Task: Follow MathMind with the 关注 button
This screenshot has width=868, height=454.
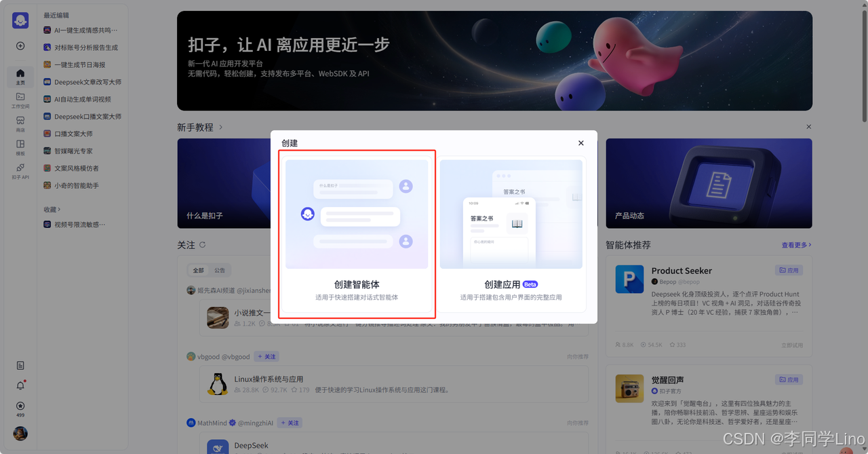Action: [289, 423]
